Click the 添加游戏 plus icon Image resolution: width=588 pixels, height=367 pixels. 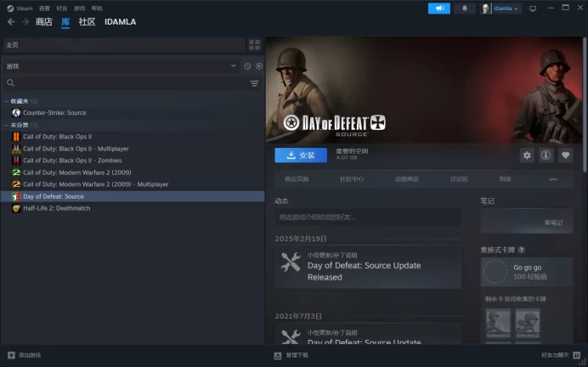11,355
